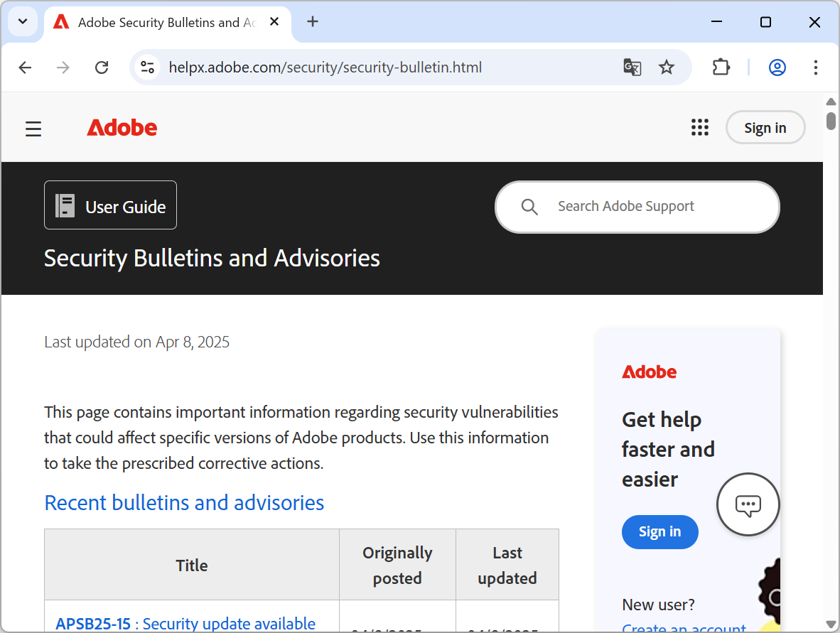Open the Adobe apps grid launcher
840x633 pixels.
coord(700,128)
